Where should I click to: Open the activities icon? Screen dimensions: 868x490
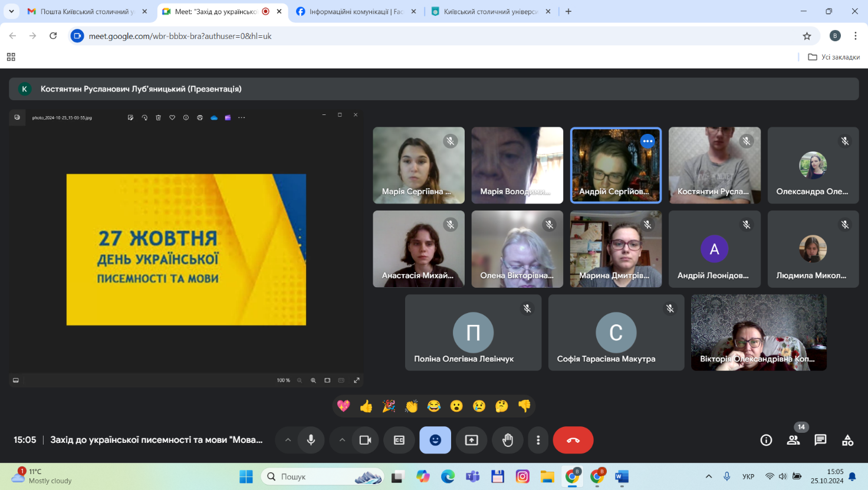(847, 440)
